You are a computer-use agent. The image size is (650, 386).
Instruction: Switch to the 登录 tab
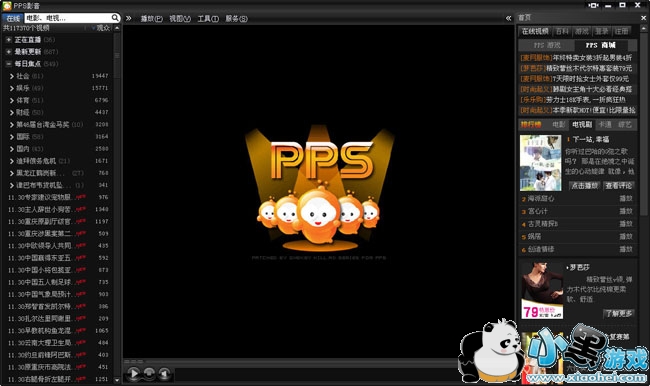point(601,32)
